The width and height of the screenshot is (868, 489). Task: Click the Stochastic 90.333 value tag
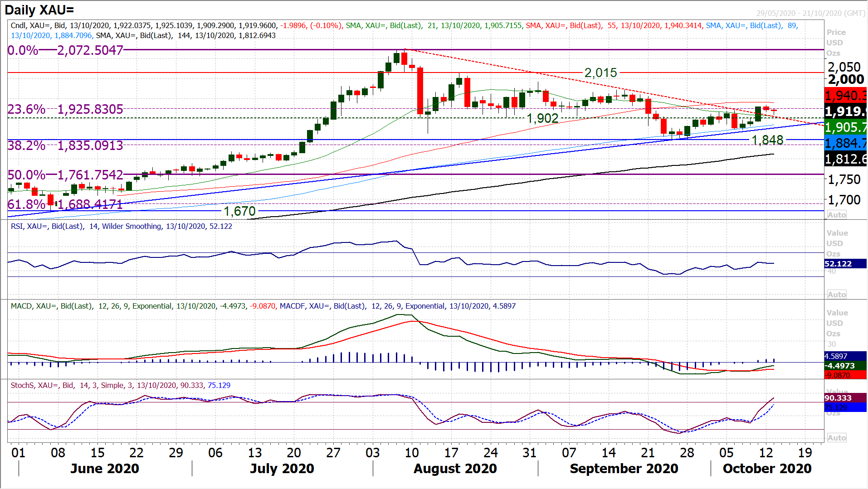pos(845,398)
